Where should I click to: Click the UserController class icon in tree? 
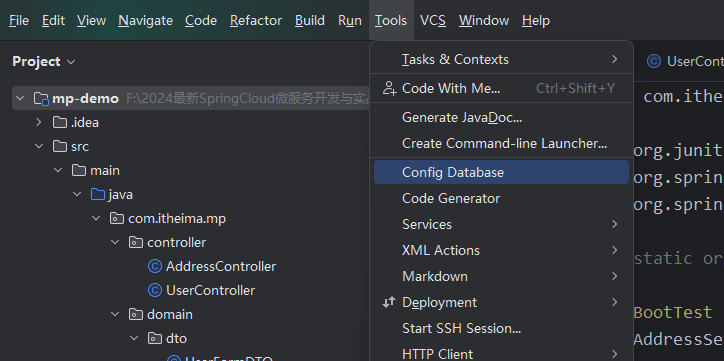(155, 290)
